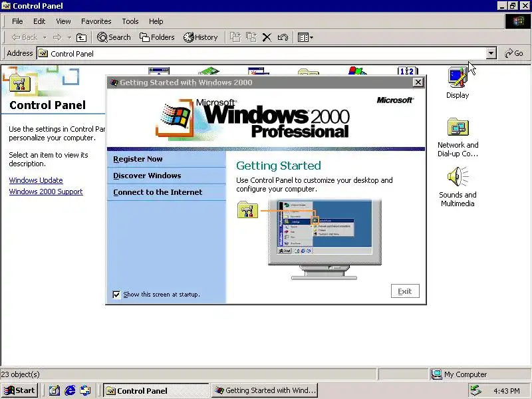
Task: Expand the Address bar dropdown arrow
Action: click(x=491, y=54)
